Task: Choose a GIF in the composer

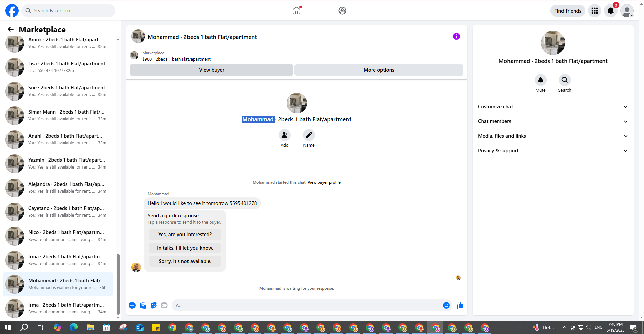Action: [164, 305]
